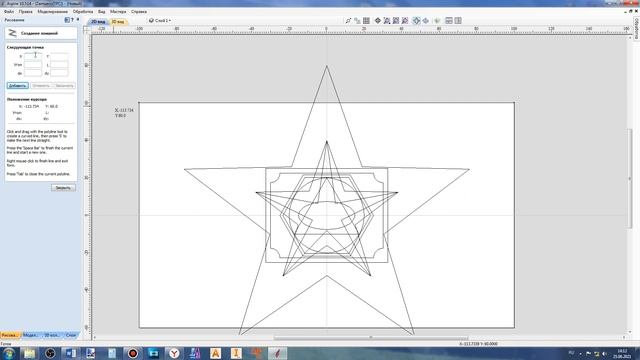Image resolution: width=640 pixels, height=360 pixels.
Task: Open Yandex Browser from taskbar
Action: click(174, 353)
